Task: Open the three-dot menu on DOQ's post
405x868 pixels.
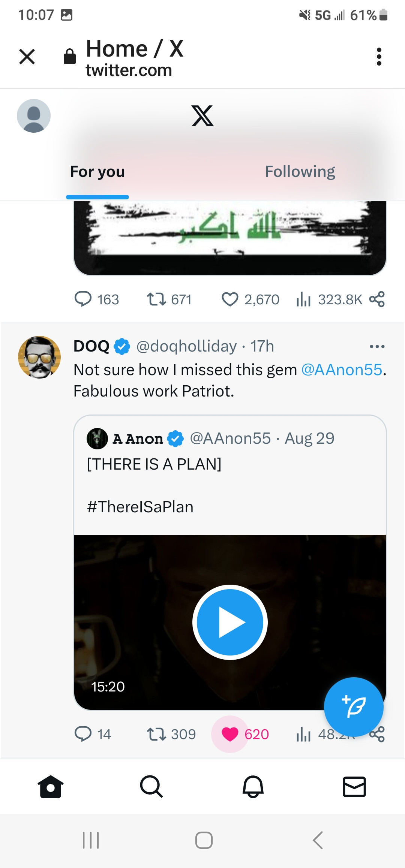Action: tap(377, 346)
